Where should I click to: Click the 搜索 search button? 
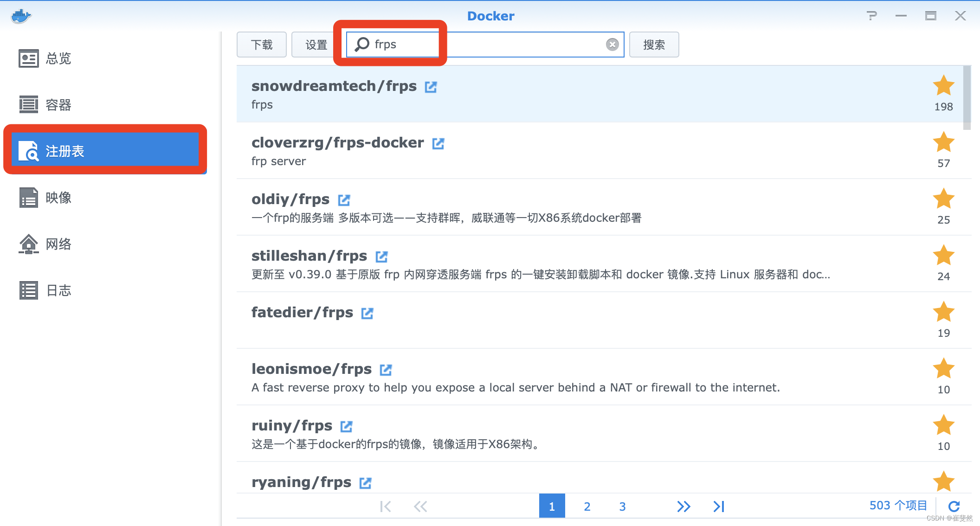tap(654, 45)
